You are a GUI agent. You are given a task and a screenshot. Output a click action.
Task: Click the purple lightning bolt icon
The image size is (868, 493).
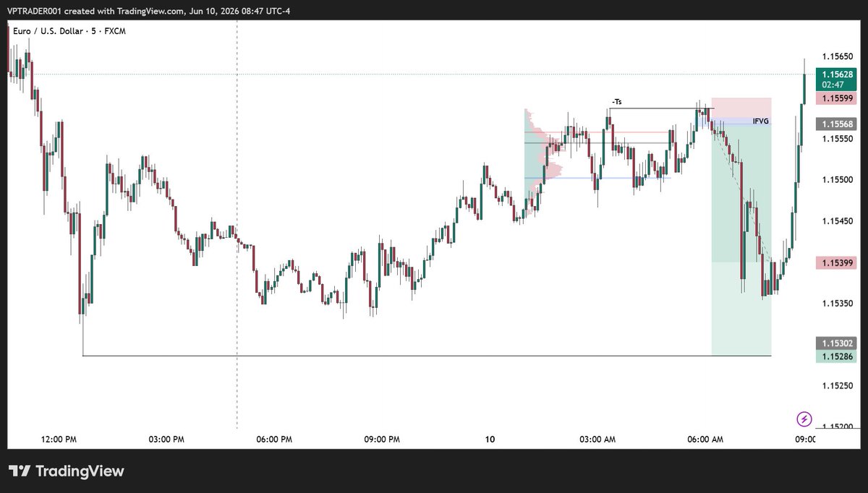click(804, 419)
